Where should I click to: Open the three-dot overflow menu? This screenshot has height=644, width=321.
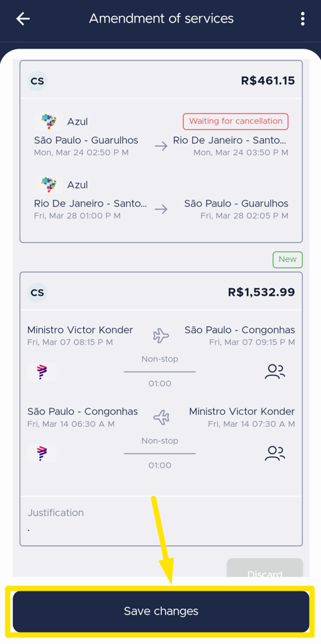pos(302,19)
